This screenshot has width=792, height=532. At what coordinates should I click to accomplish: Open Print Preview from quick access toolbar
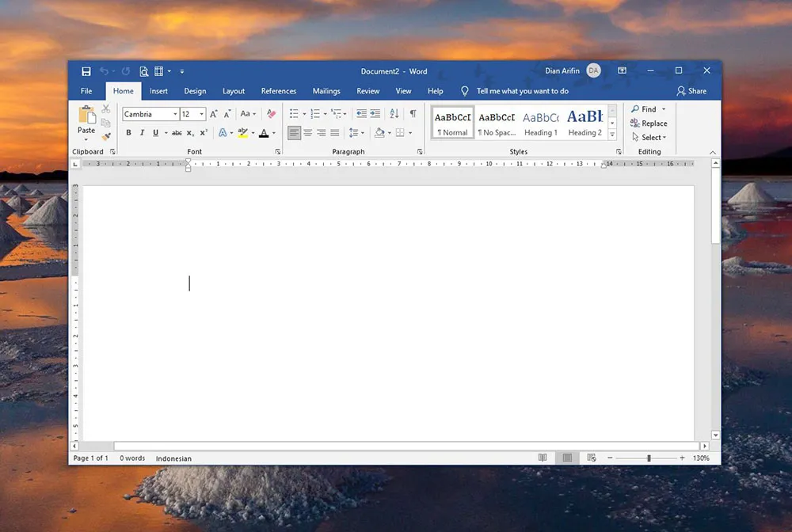click(144, 71)
